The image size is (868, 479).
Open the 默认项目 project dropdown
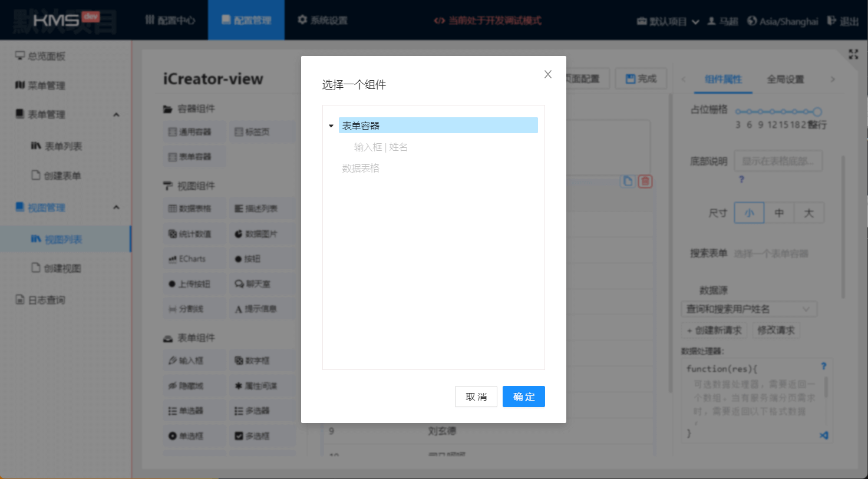pos(668,22)
